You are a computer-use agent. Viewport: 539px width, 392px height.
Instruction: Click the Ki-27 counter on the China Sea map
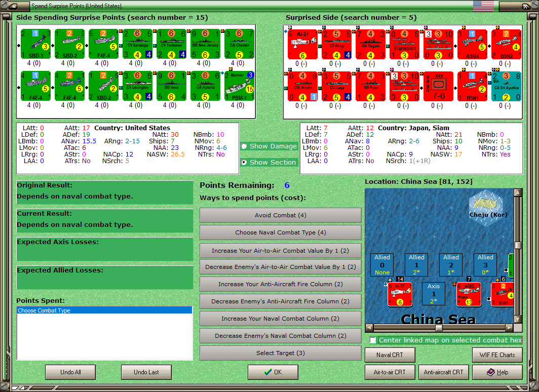pyautogui.click(x=400, y=294)
